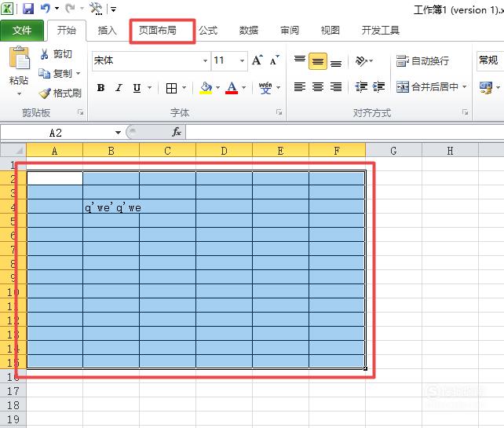
Task: Center text horizontally
Action: pyautogui.click(x=318, y=87)
